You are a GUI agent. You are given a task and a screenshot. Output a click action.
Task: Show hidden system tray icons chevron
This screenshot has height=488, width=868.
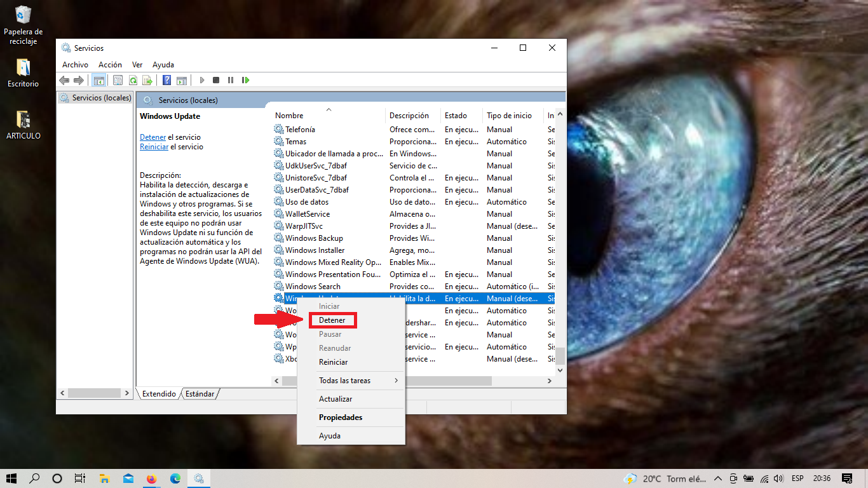pyautogui.click(x=718, y=478)
